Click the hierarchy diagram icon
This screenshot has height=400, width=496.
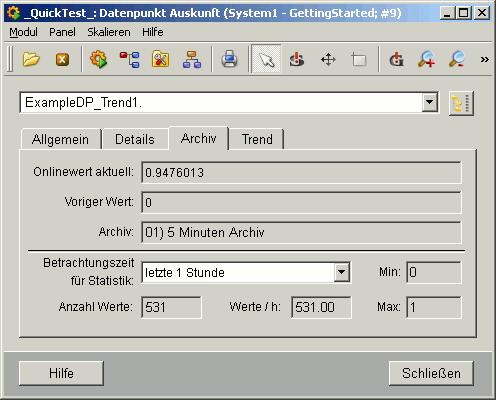[192, 60]
